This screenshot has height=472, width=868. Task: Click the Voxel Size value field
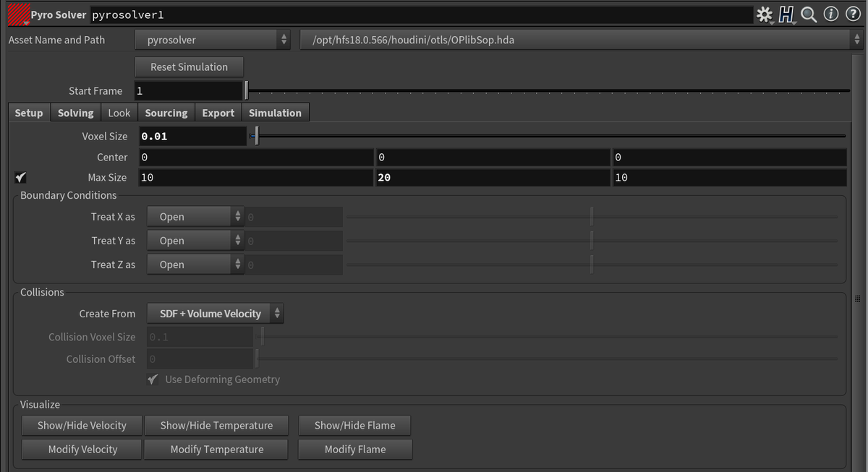pos(192,136)
